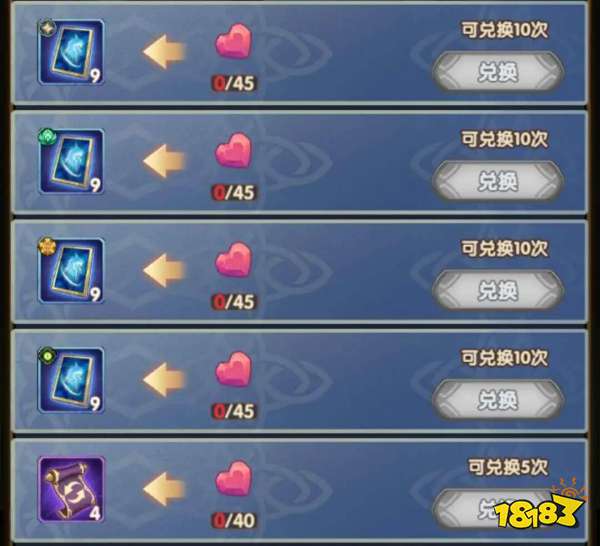Tap the blue card with golden badge

click(x=71, y=270)
